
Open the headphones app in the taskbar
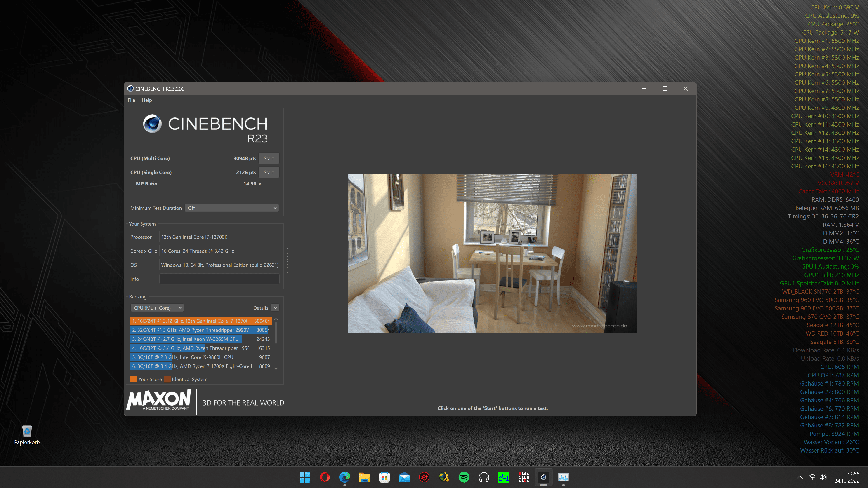tap(484, 477)
